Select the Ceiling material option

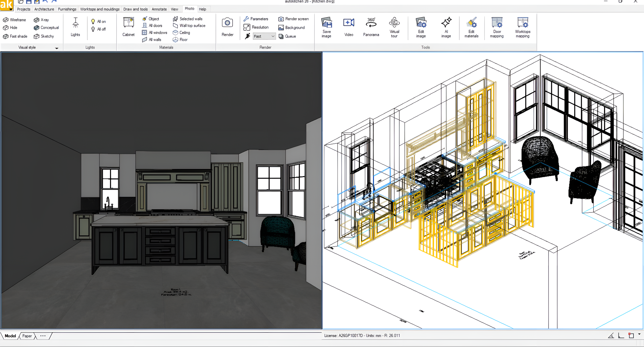(x=181, y=33)
